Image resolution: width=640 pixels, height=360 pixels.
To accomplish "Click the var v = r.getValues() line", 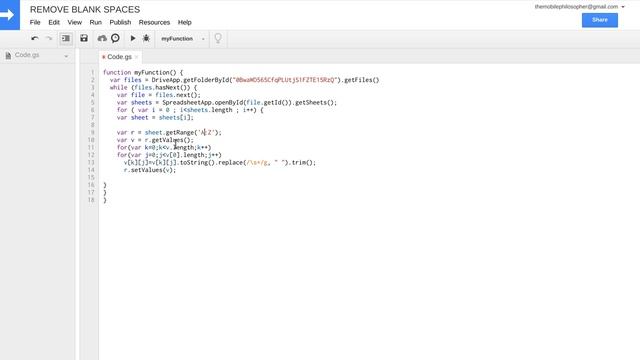I will click(155, 140).
